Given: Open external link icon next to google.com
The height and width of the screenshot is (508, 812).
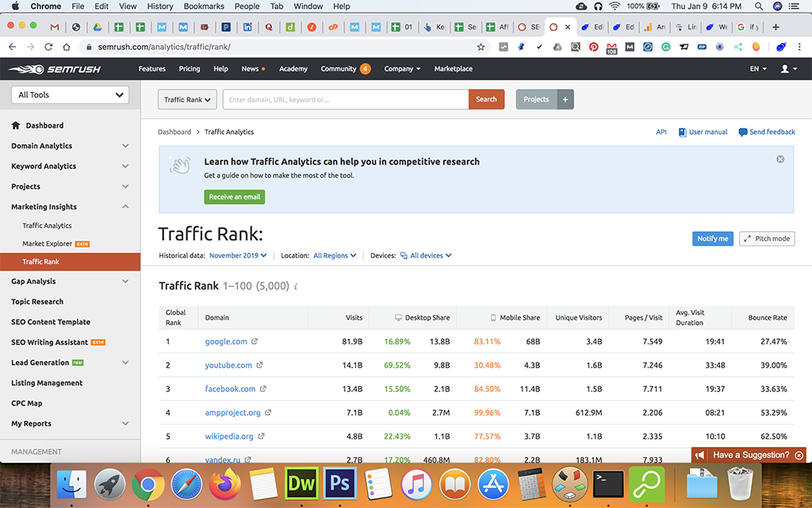Looking at the screenshot, I should click(x=255, y=341).
